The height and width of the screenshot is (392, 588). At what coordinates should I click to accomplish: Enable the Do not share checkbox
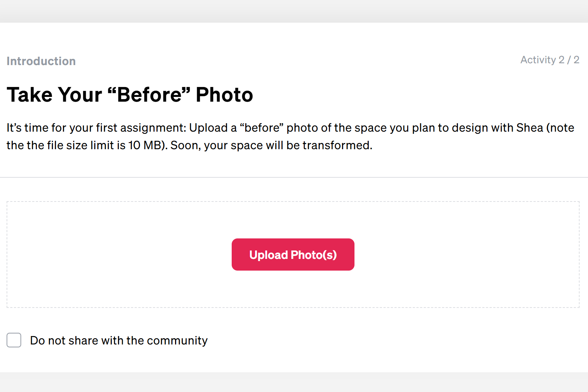coord(14,340)
